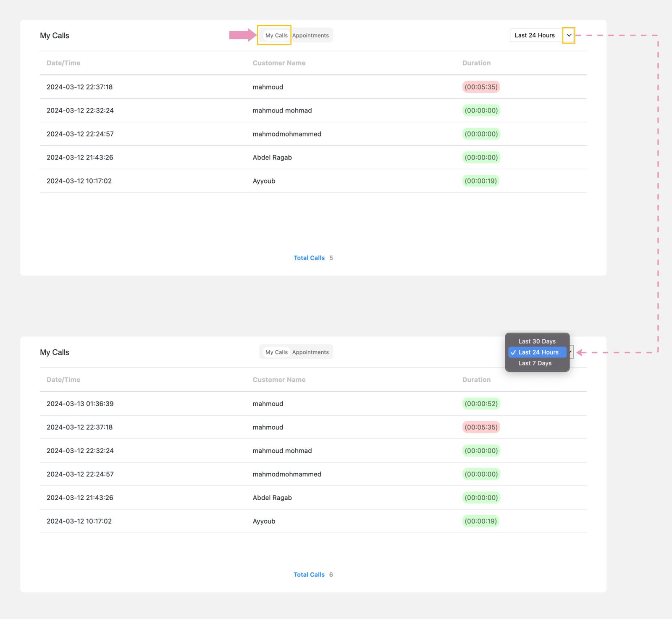Select Abdel Ragab in the 5-call table
Viewport: 672px width, 619px height.
click(272, 157)
